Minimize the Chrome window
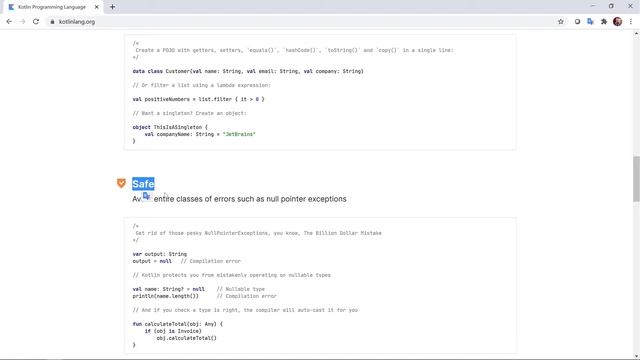 [593, 6]
